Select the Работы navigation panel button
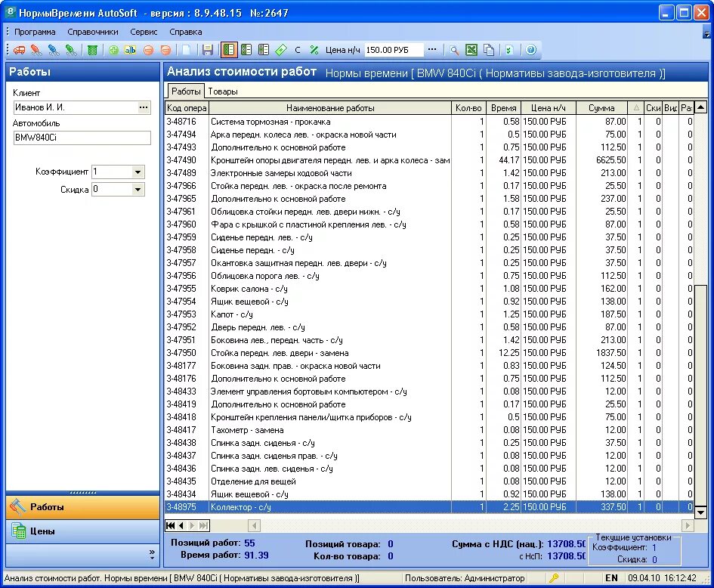Screen dimensions: 714x588 point(82,507)
